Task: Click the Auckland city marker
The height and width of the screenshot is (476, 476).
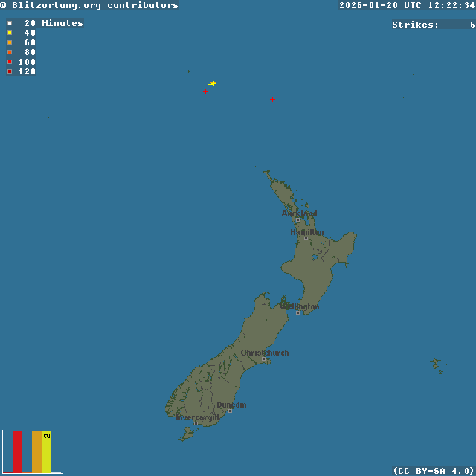Action: click(297, 219)
